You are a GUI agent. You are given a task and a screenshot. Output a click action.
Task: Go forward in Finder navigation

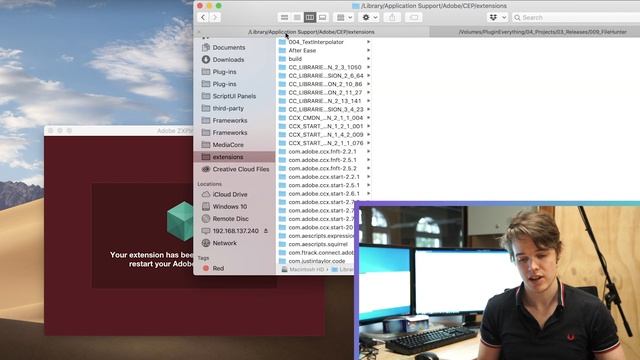[x=215, y=18]
